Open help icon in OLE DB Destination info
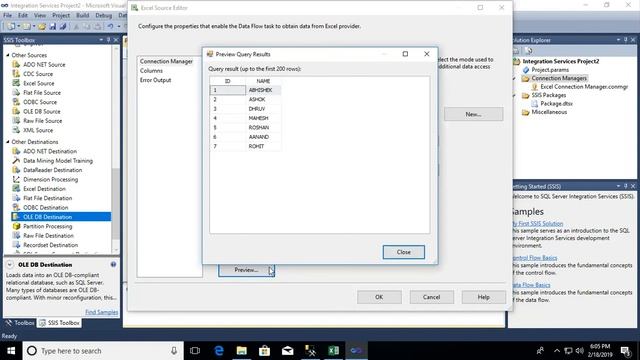Image resolution: width=640 pixels, height=360 pixels. point(113,264)
